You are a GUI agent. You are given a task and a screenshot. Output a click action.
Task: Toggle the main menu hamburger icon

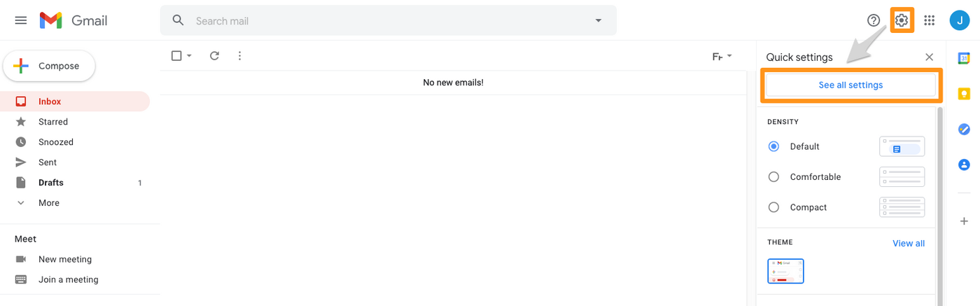[x=21, y=20]
